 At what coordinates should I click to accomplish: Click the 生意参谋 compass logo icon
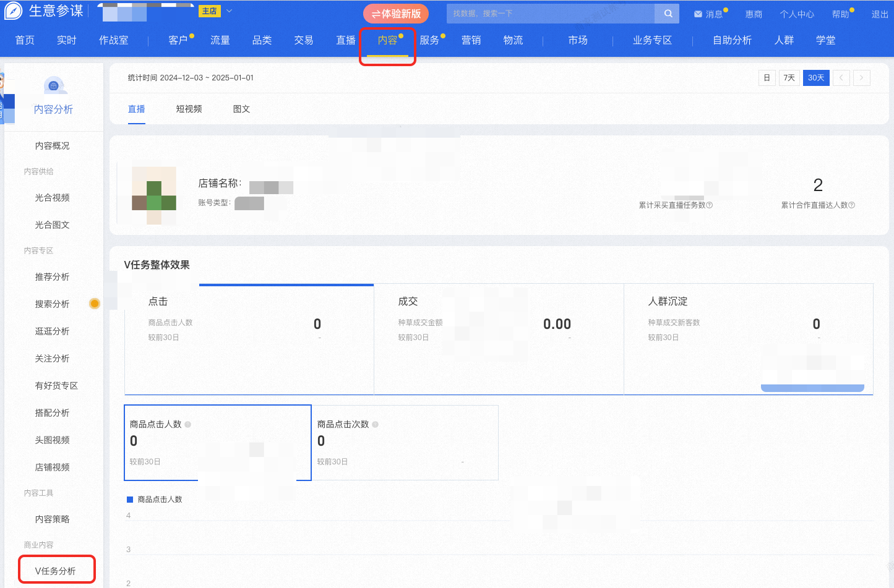pos(14,11)
